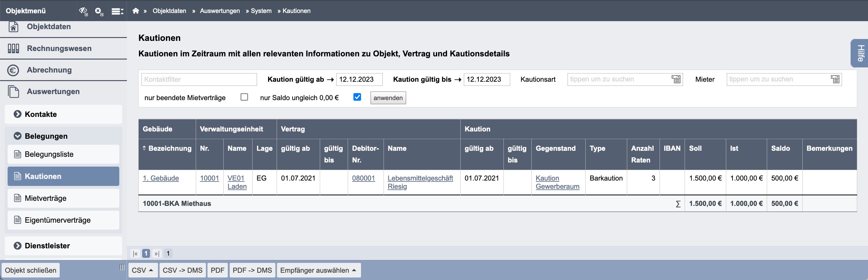The height and width of the screenshot is (280, 868).
Task: Open 'Kaution Gewerberaum' link
Action: tap(558, 182)
